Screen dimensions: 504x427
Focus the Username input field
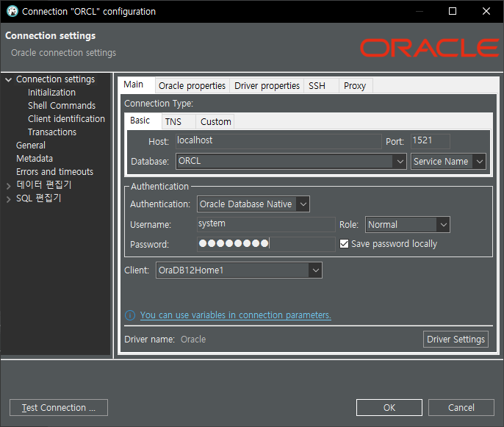[266, 224]
